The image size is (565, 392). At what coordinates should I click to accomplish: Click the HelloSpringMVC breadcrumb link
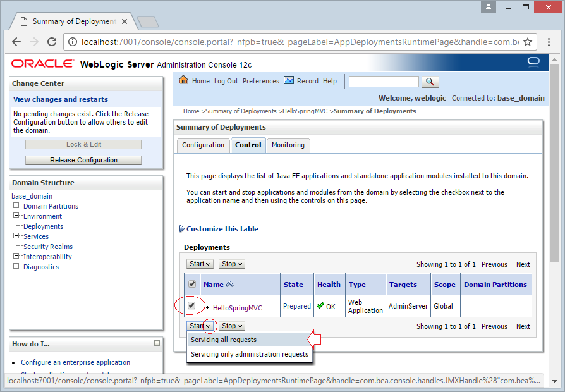coord(305,111)
